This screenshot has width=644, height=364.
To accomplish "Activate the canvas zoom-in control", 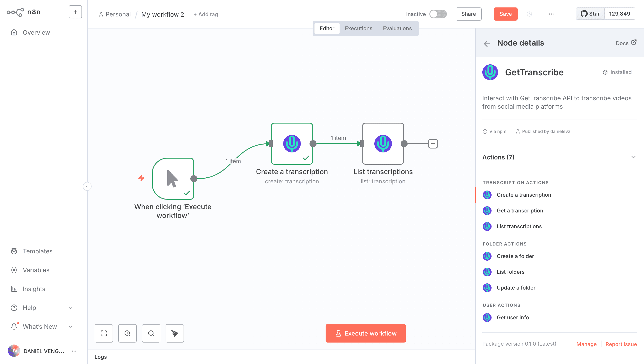I will click(127, 333).
